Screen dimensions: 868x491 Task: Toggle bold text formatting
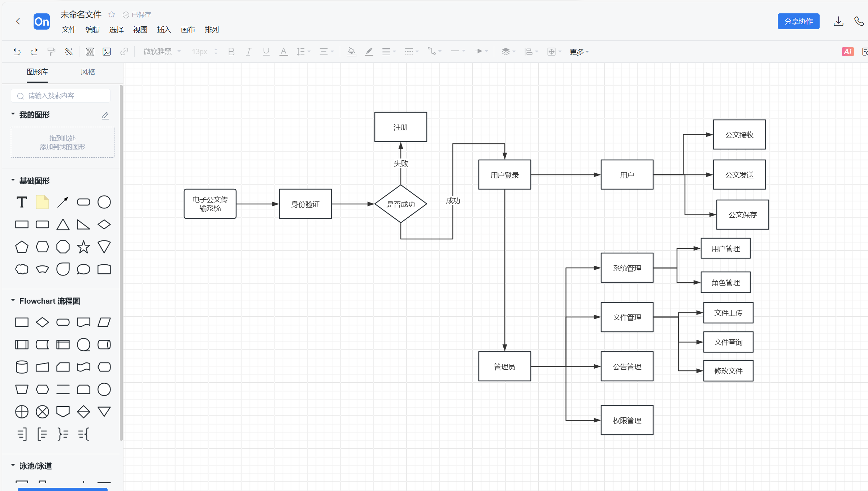(x=231, y=52)
